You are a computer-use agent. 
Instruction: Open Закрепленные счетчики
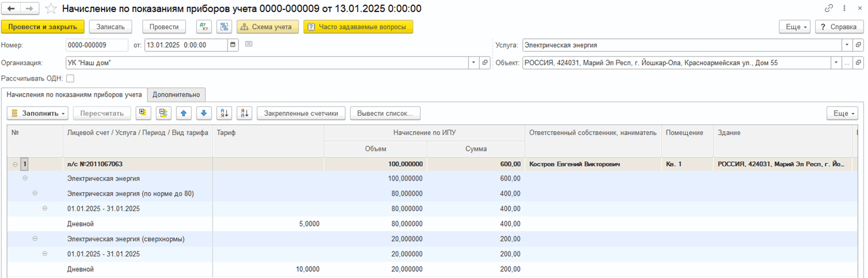301,113
